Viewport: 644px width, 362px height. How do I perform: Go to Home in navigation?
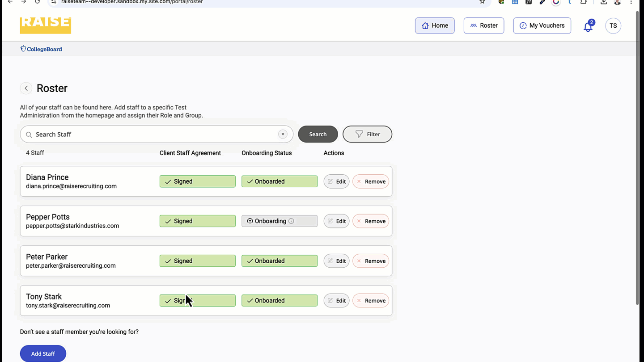click(x=434, y=26)
